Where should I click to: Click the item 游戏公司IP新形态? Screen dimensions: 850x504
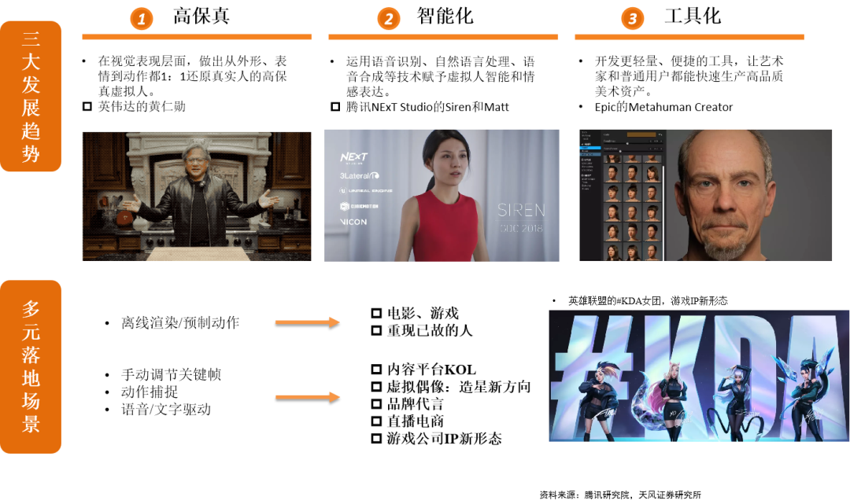[445, 439]
